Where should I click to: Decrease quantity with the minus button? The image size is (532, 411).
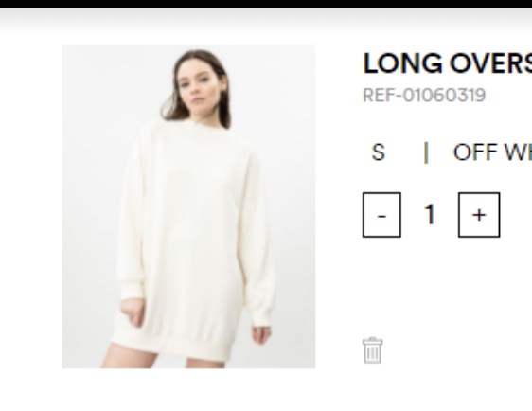[x=381, y=215]
